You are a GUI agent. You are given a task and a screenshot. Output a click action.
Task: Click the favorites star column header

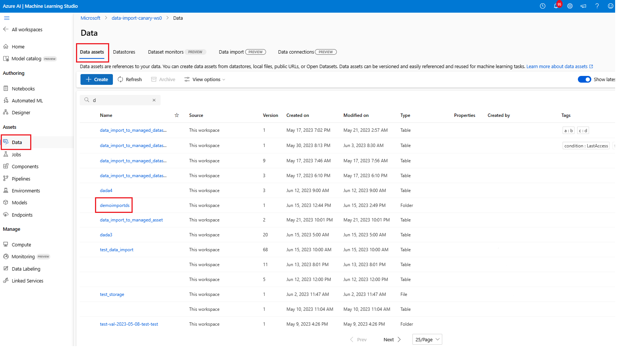(x=177, y=115)
